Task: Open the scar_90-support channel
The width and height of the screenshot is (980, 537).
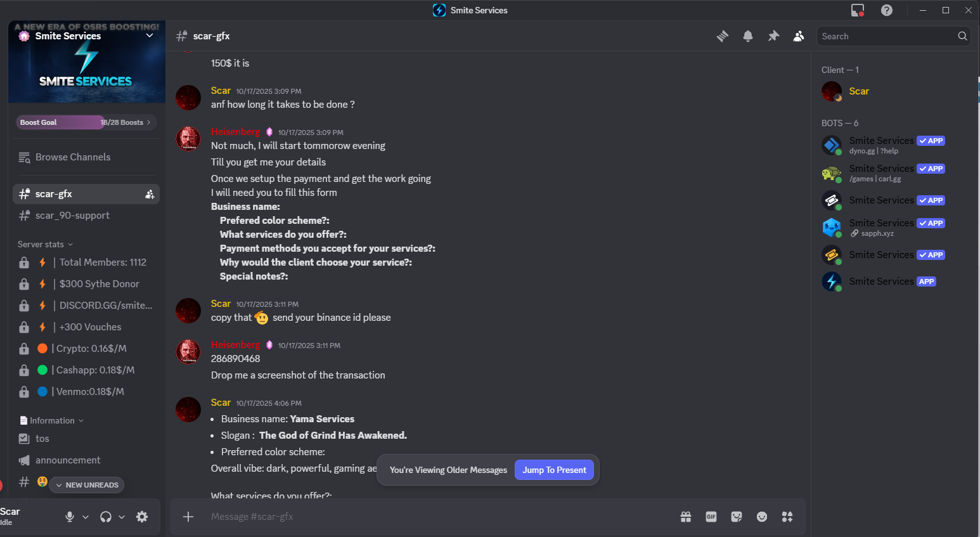Action: [86, 216]
